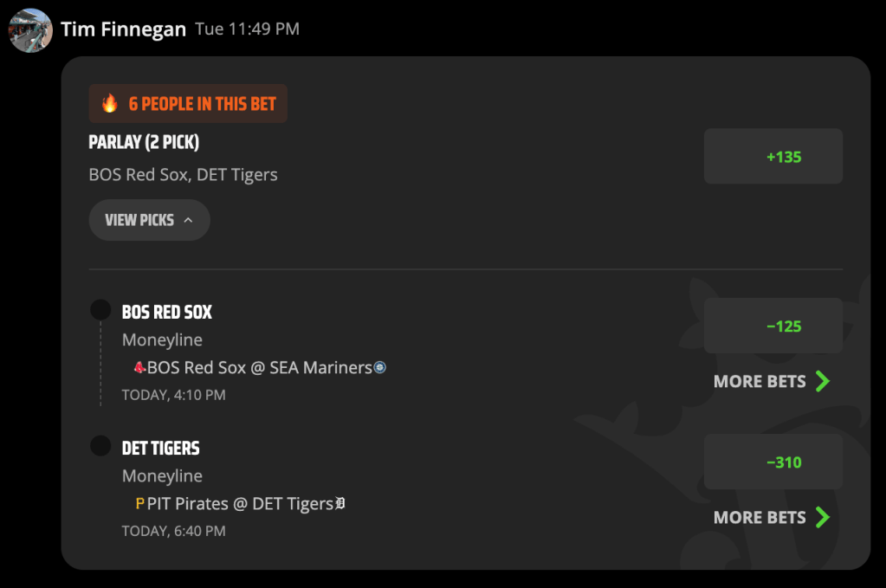Select the -310 Tigers moneyline odds
This screenshot has width=886, height=588.
[773, 462]
